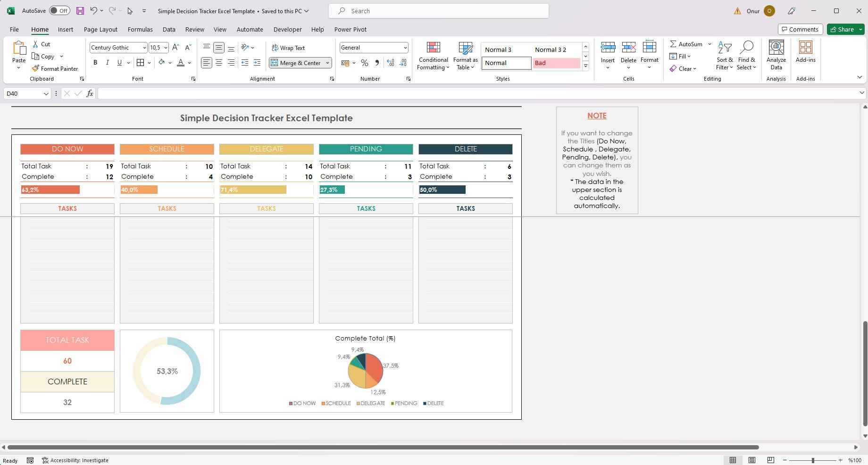
Task: Click the Wrap Text icon
Action: pyautogui.click(x=289, y=48)
